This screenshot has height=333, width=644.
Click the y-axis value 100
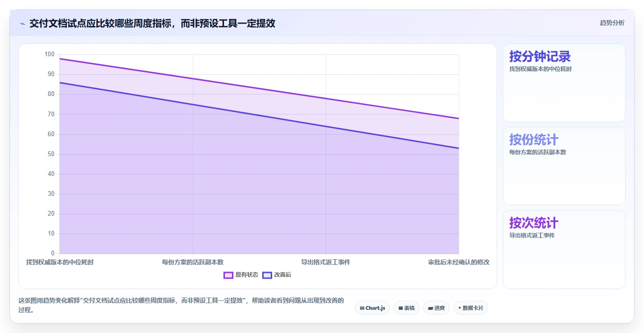coord(50,54)
